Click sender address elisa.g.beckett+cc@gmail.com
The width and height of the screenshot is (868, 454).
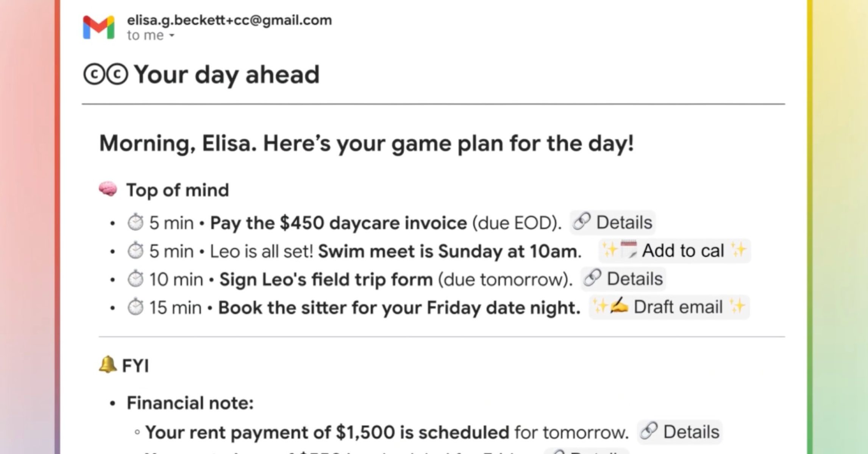point(229,20)
